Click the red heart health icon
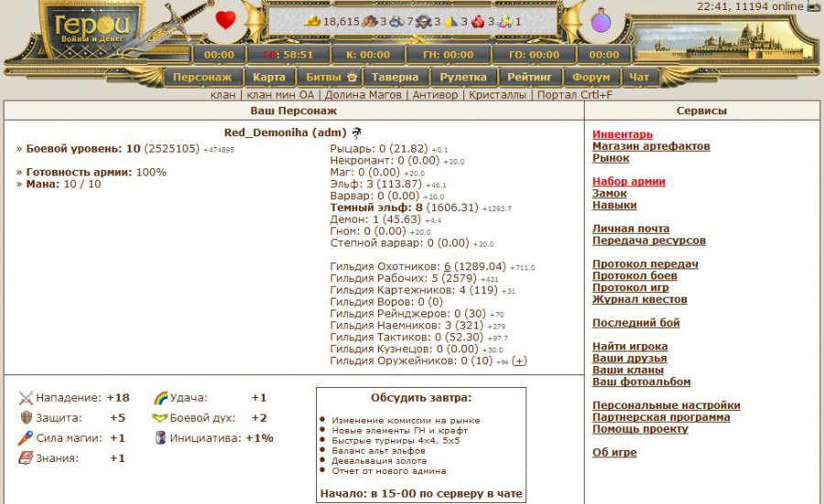The height and width of the screenshot is (504, 824). [x=225, y=20]
